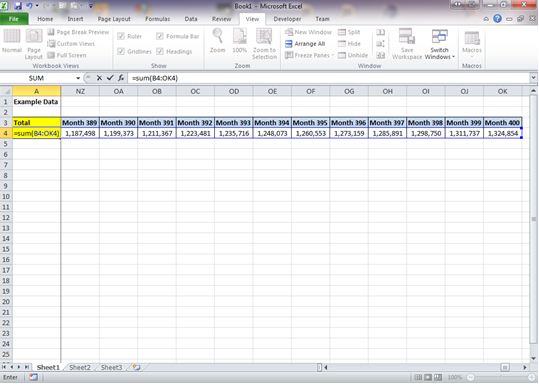Toggle the Formula Bar checkbox
The height and width of the screenshot is (387, 539).
pyautogui.click(x=178, y=36)
